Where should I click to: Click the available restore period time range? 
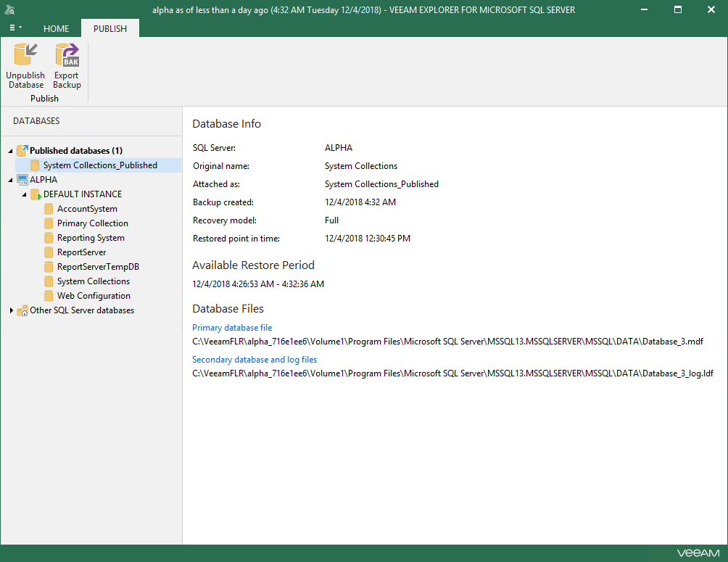pos(258,284)
